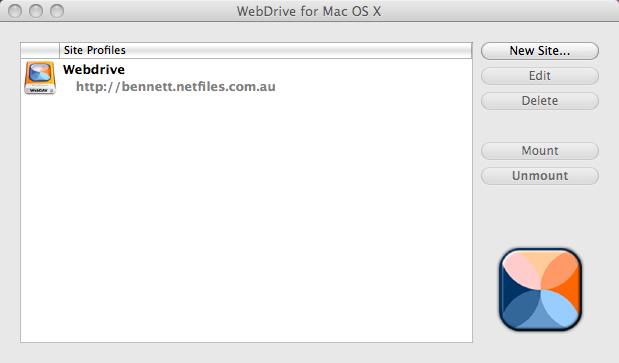Click gray strip beneath the site list

(x=246, y=353)
